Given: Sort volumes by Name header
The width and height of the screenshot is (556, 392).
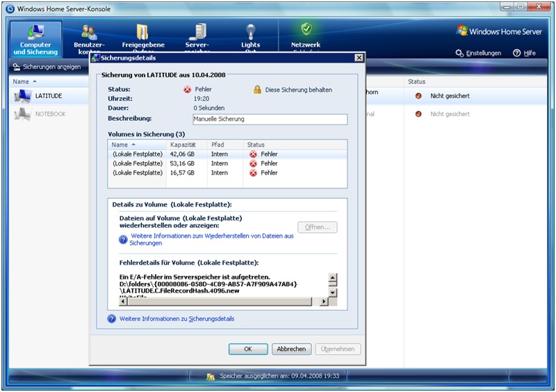Looking at the screenshot, I should pyautogui.click(x=137, y=145).
